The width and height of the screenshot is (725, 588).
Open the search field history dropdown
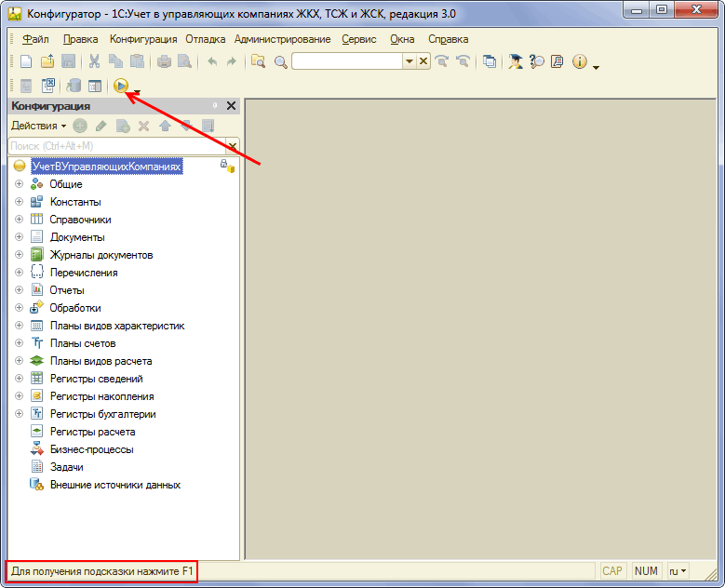pyautogui.click(x=409, y=61)
